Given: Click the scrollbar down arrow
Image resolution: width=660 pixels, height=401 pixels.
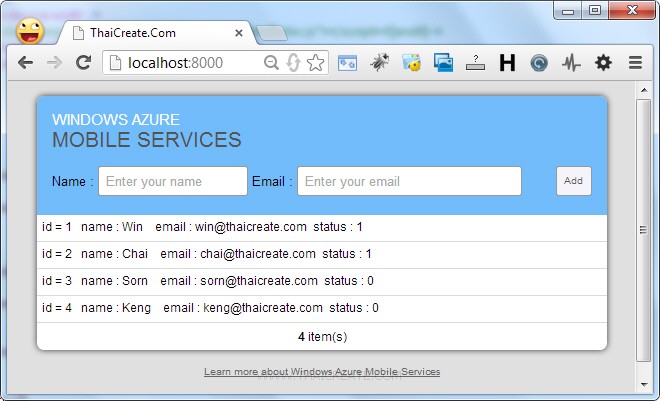Looking at the screenshot, I should (644, 384).
